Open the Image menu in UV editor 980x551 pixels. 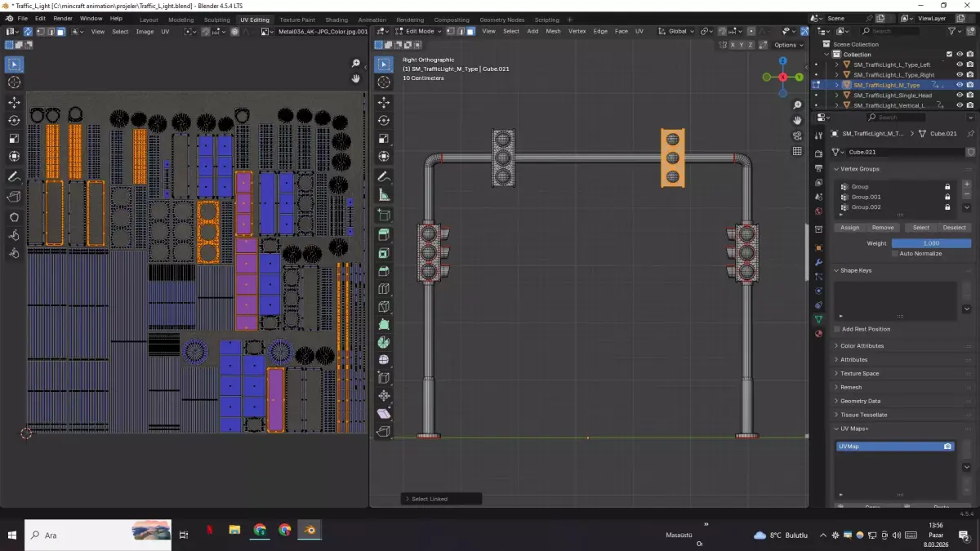[x=145, y=31]
